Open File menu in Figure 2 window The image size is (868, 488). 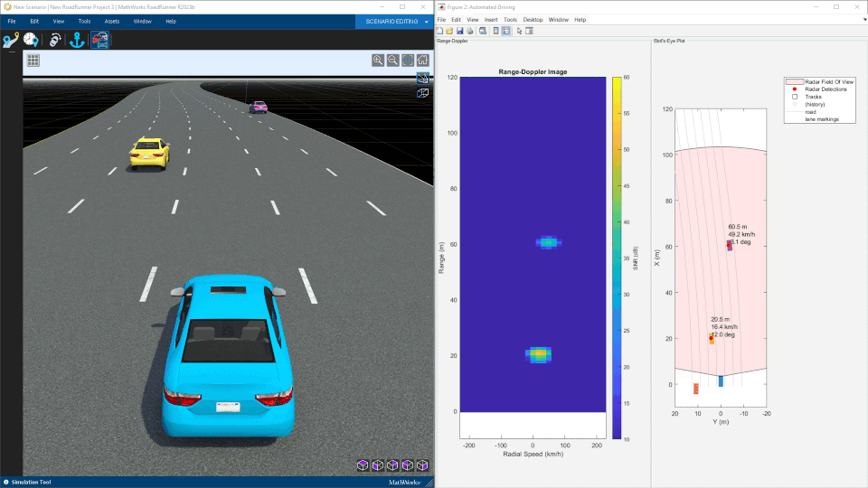(441, 20)
